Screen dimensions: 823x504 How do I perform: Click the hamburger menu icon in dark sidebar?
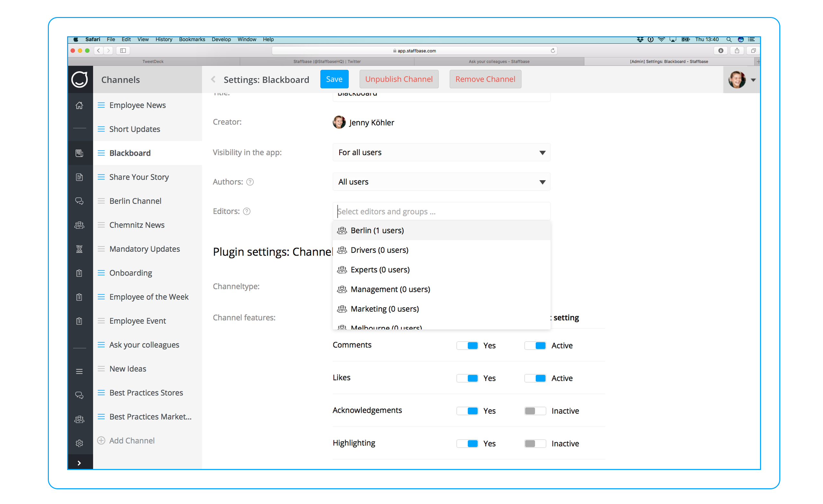click(79, 371)
